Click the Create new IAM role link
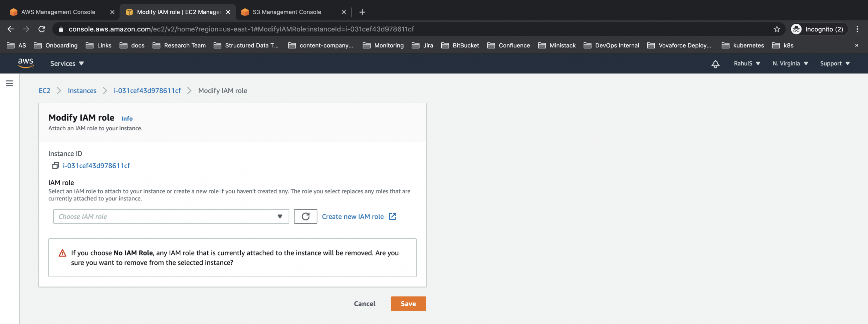This screenshot has width=868, height=324. tap(353, 216)
